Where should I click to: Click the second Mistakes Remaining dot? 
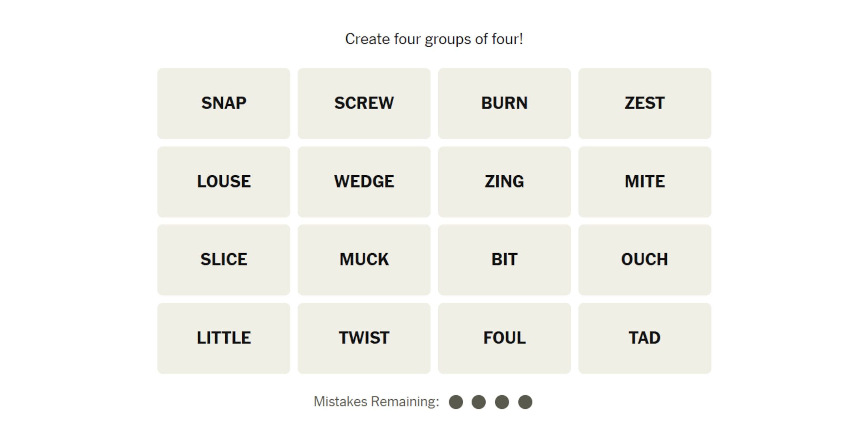(x=479, y=402)
